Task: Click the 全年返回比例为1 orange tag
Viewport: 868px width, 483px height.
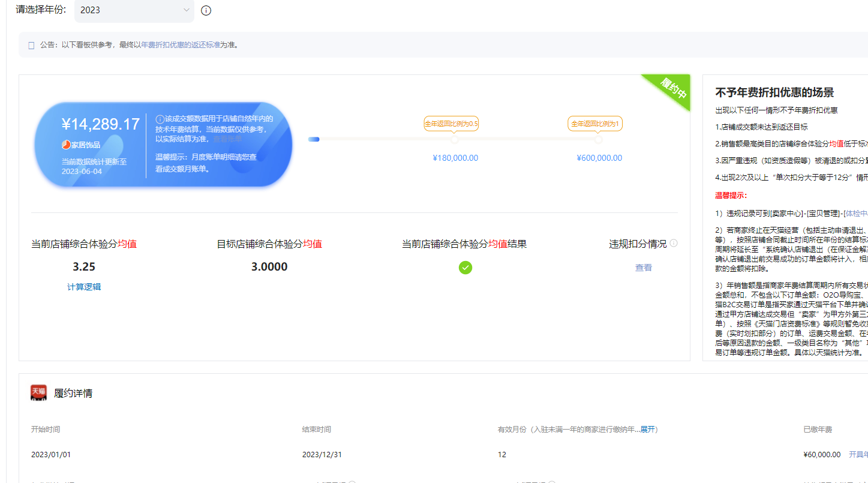Action: coord(595,124)
